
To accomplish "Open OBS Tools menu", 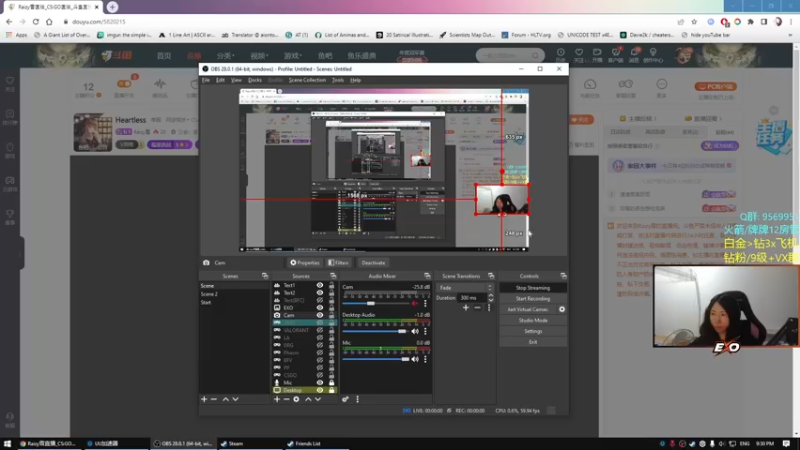I will (x=338, y=80).
